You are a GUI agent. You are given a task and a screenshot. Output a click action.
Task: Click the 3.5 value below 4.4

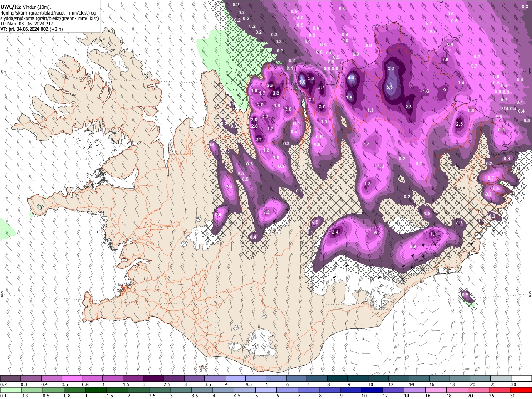tap(349, 98)
